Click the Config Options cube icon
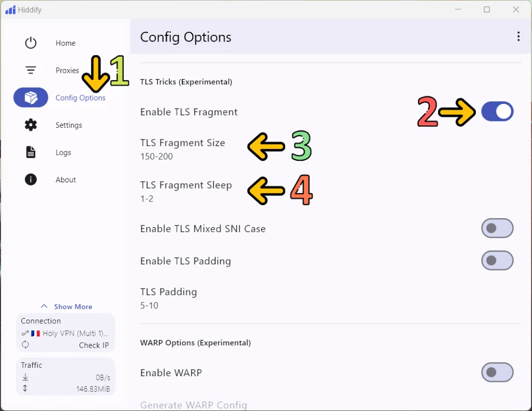 pyautogui.click(x=30, y=98)
